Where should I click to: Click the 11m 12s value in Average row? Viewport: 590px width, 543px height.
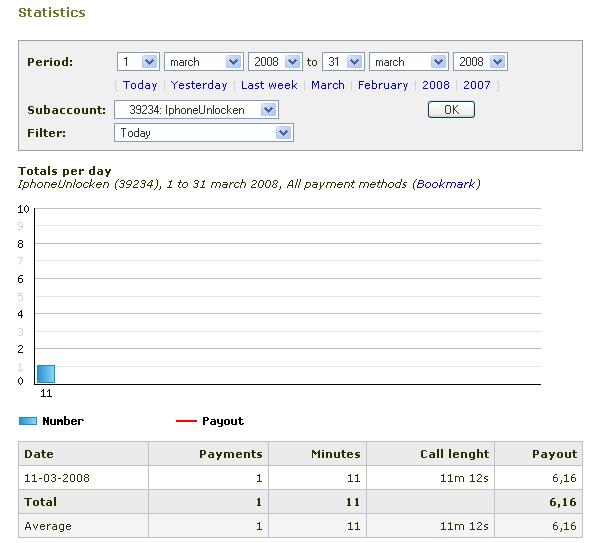464,526
